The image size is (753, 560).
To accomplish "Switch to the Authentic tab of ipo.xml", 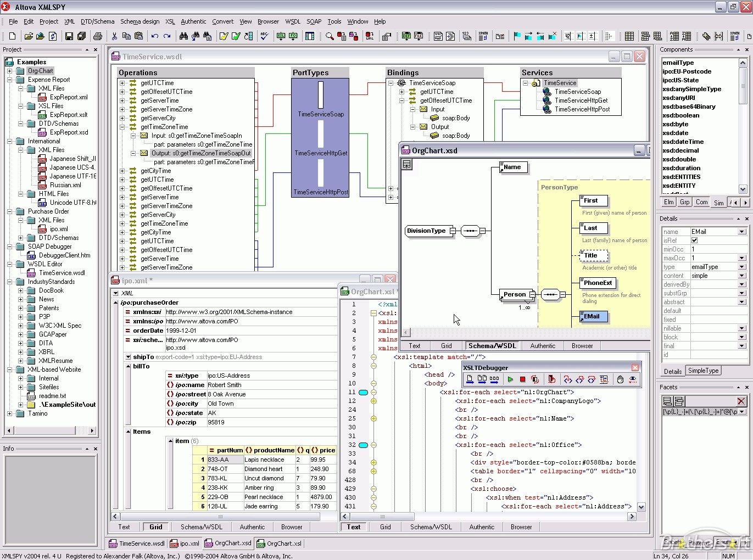I will (252, 527).
